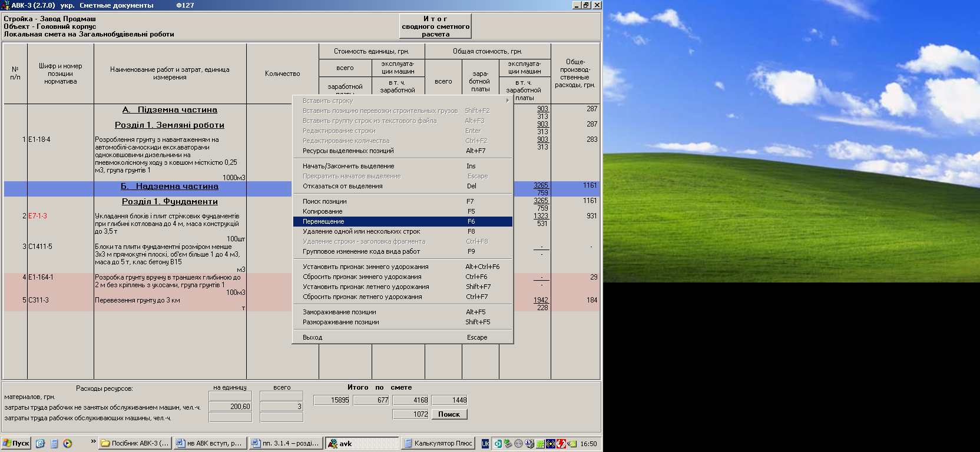Click the Шифр и номер позиции норматива header
Viewport: 980px width, 452px height.
click(61, 74)
